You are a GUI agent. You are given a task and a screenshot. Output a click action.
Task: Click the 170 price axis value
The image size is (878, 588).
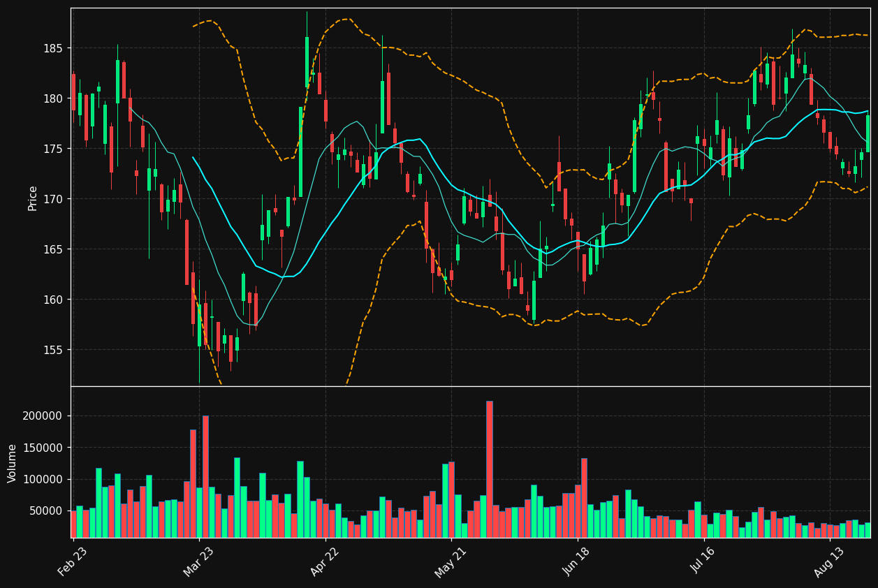click(54, 199)
